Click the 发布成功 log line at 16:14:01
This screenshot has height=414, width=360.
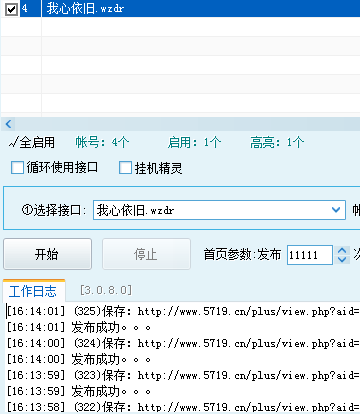pos(79,328)
